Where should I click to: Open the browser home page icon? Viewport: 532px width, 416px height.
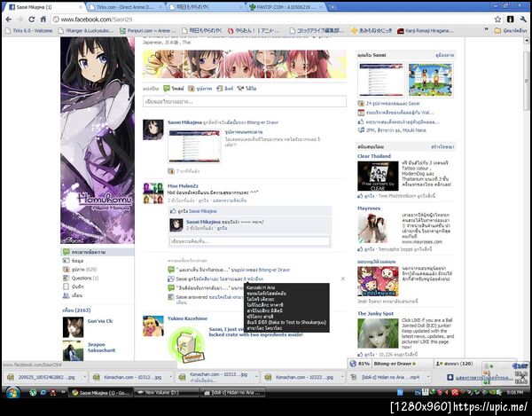click(43, 20)
